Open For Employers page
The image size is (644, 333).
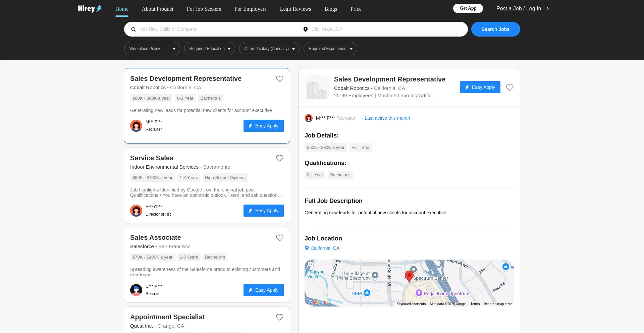[x=251, y=9]
